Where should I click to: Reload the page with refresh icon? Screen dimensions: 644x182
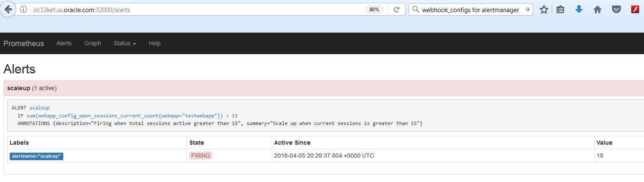(396, 10)
